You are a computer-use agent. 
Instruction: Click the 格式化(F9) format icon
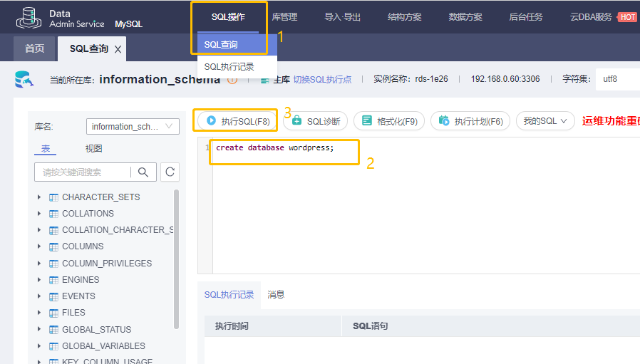tap(367, 120)
